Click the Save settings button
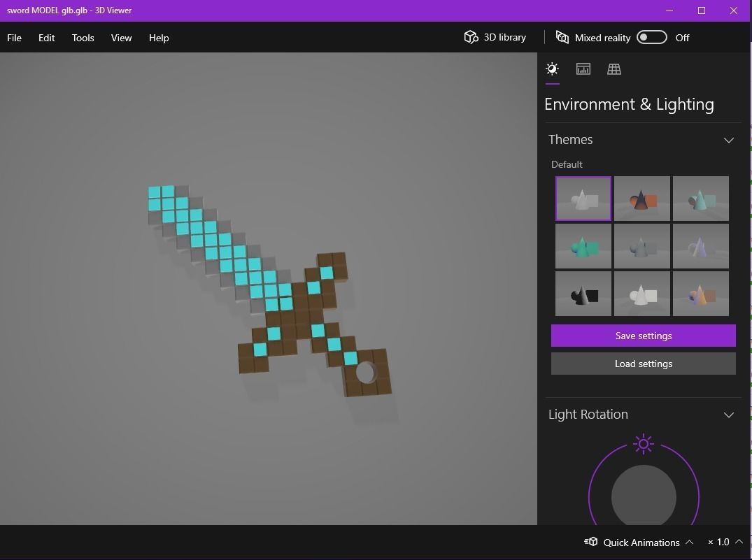Screen dimensions: 752x560 [643, 336]
